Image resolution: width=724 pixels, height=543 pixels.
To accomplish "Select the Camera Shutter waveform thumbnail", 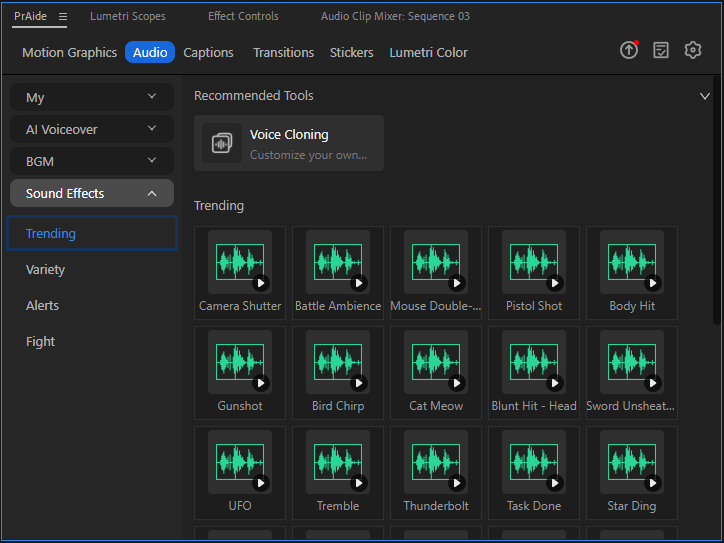I will [240, 262].
